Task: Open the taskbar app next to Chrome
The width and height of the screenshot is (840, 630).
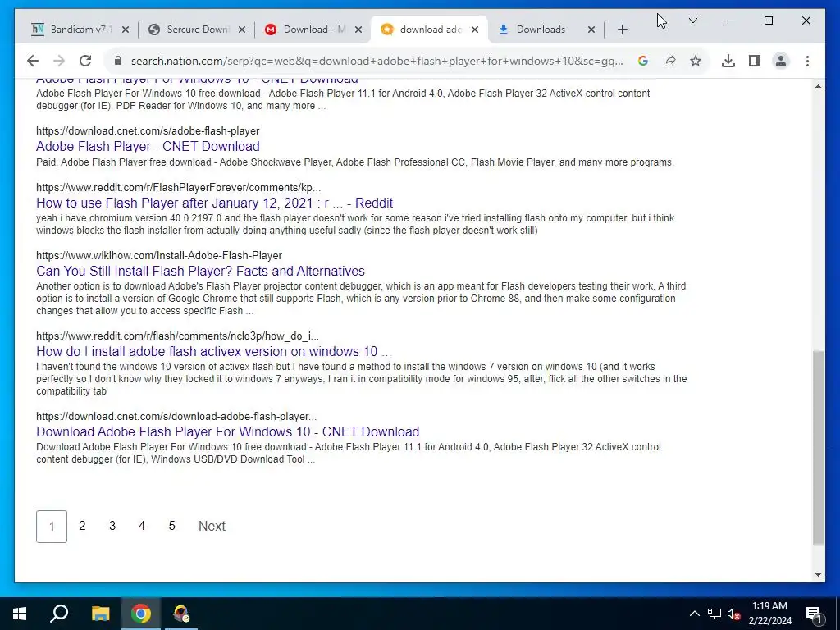Action: [181, 614]
